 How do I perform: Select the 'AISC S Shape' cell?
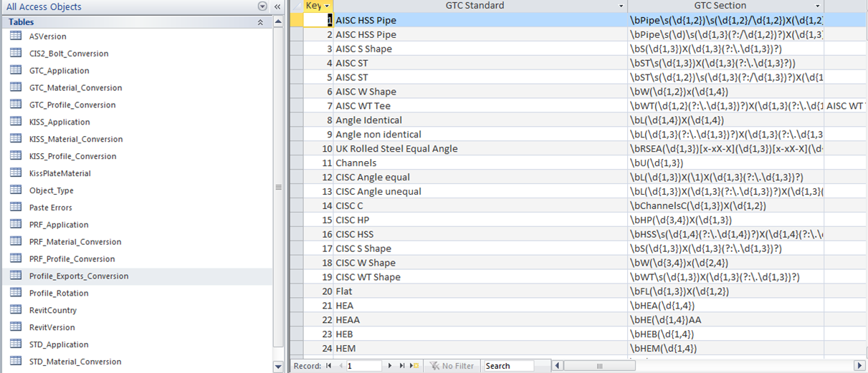pos(480,49)
